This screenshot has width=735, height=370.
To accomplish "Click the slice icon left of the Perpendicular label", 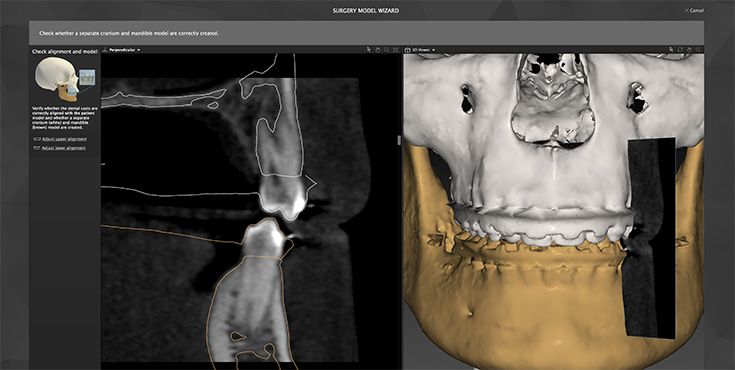I will point(105,50).
